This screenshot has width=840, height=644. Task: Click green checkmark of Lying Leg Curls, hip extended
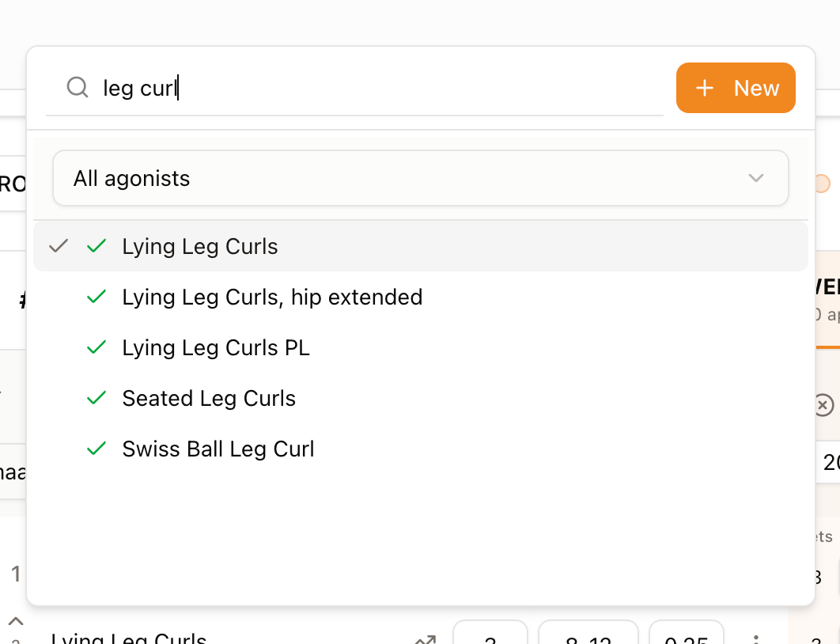tap(96, 297)
